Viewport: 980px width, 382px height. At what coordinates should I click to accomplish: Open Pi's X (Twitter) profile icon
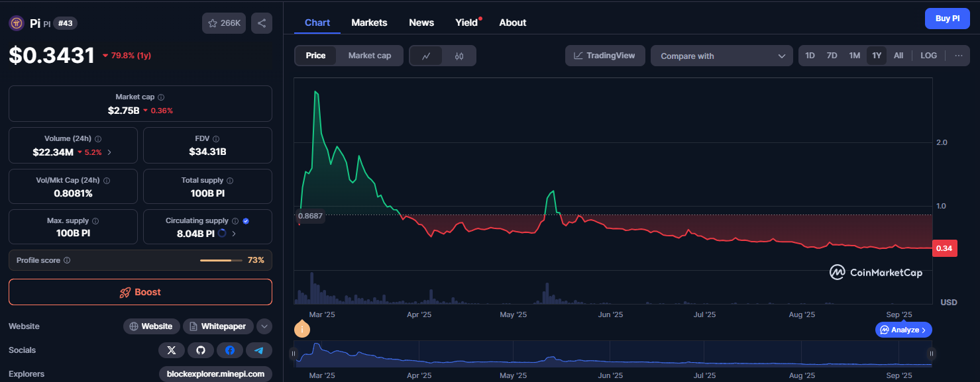click(172, 350)
